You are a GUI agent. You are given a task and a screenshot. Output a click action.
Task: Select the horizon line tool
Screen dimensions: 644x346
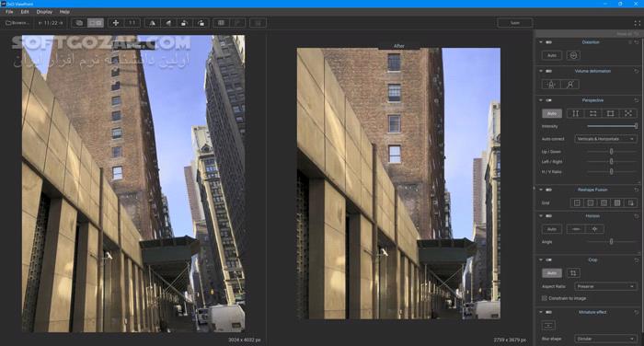coord(576,229)
